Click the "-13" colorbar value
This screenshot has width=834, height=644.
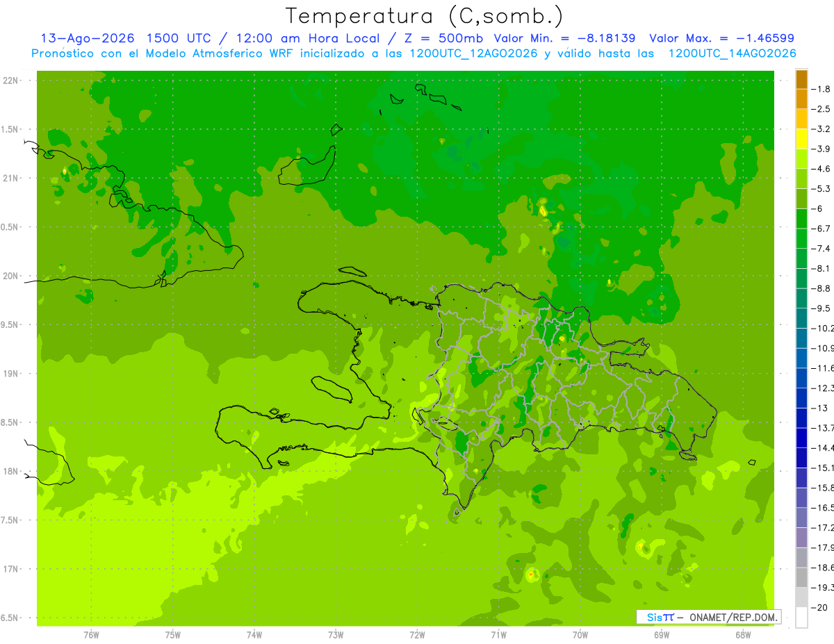[819, 408]
